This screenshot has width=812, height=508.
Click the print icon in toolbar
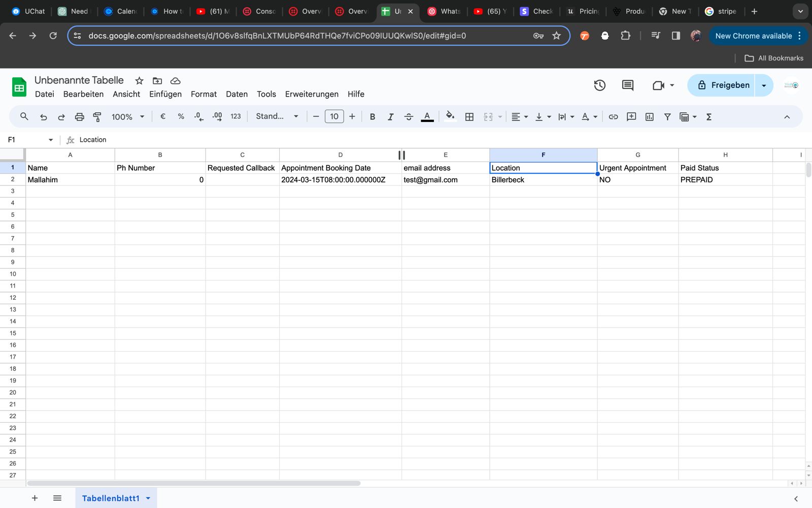(x=79, y=117)
